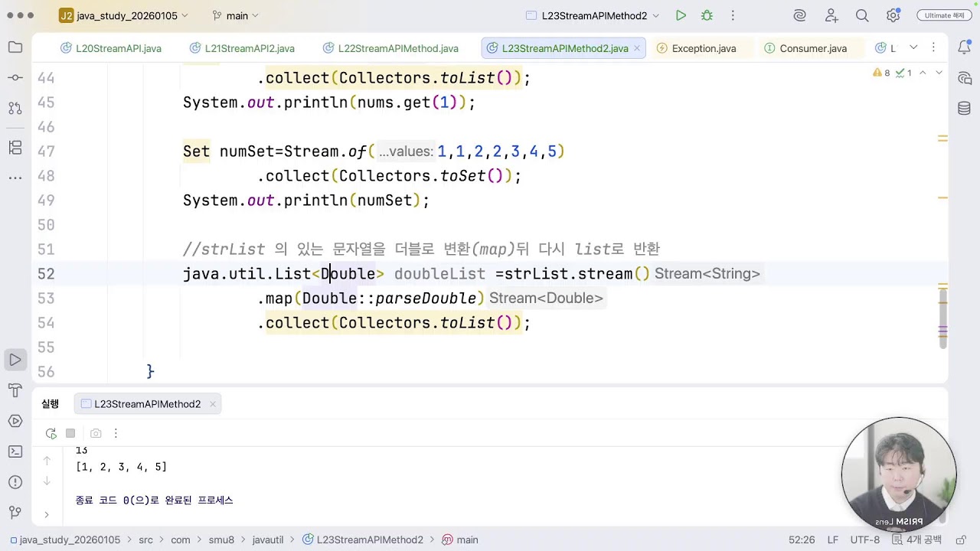The height and width of the screenshot is (551, 980).
Task: Open caret position 52:26 in status bar
Action: click(x=802, y=540)
